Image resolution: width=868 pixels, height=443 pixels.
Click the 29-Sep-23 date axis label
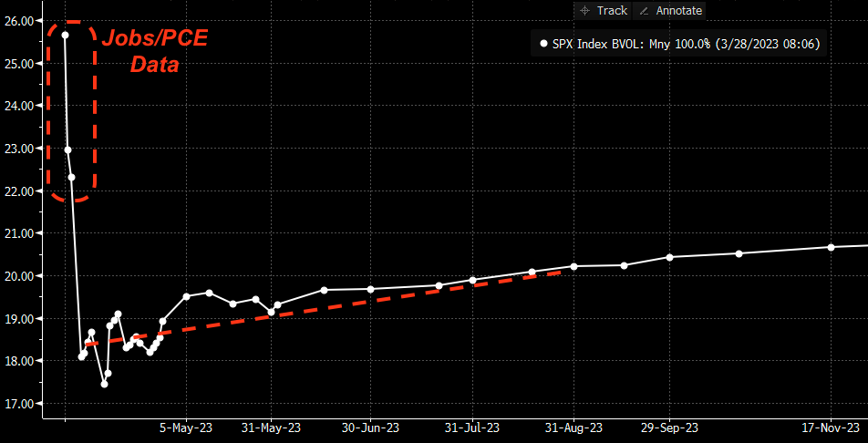point(669,428)
